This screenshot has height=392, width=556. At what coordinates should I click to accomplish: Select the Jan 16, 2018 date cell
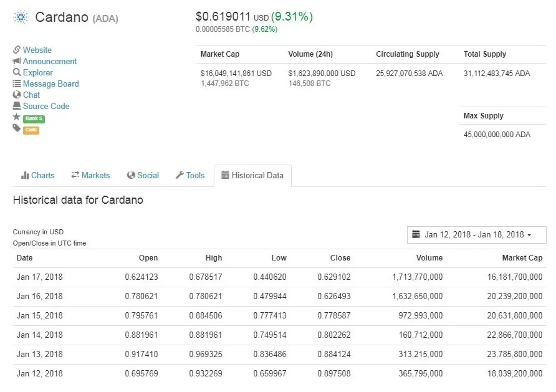tap(40, 296)
